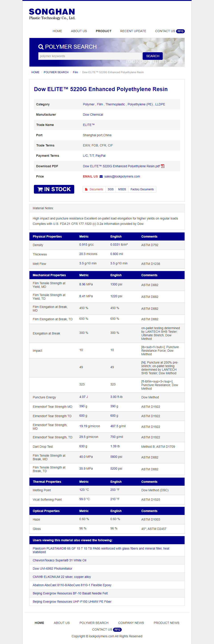
Task: Click the Songhan Plastic Technology logo
Action: point(52,14)
